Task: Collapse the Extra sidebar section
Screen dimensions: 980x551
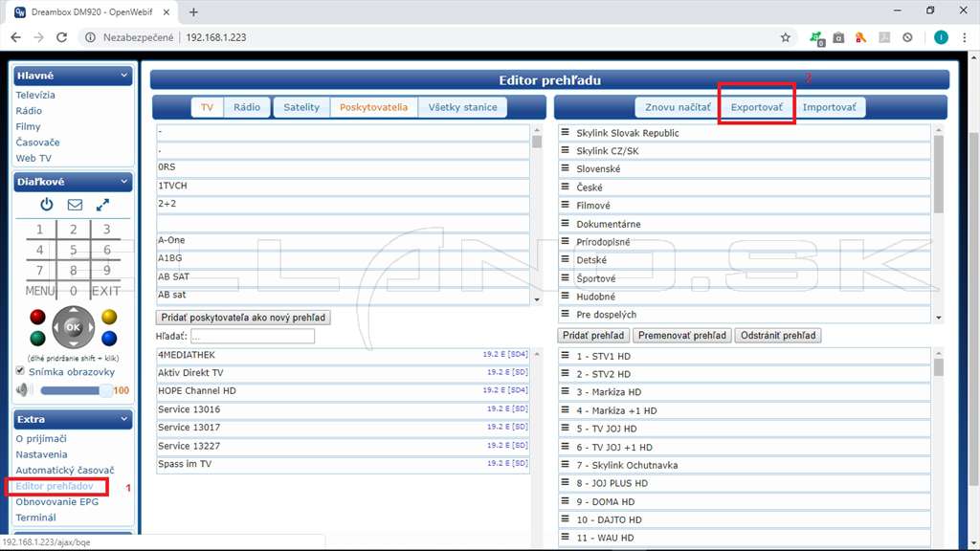Action: [123, 419]
